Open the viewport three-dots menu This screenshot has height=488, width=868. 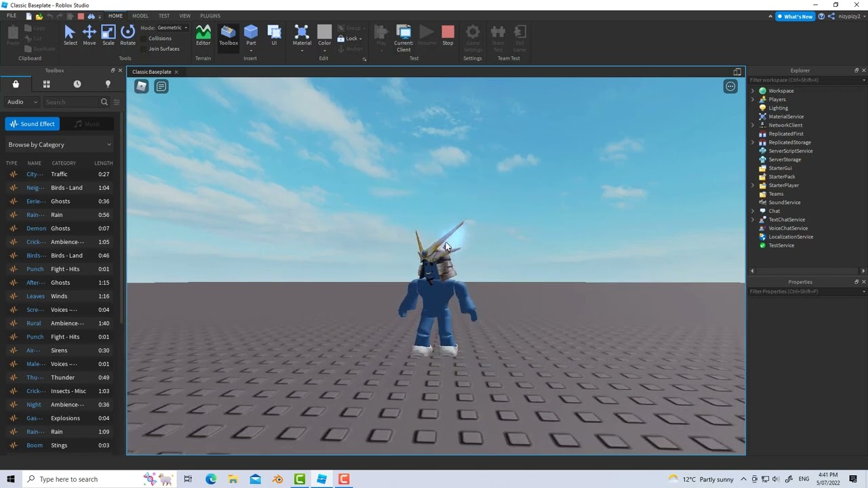(x=730, y=86)
